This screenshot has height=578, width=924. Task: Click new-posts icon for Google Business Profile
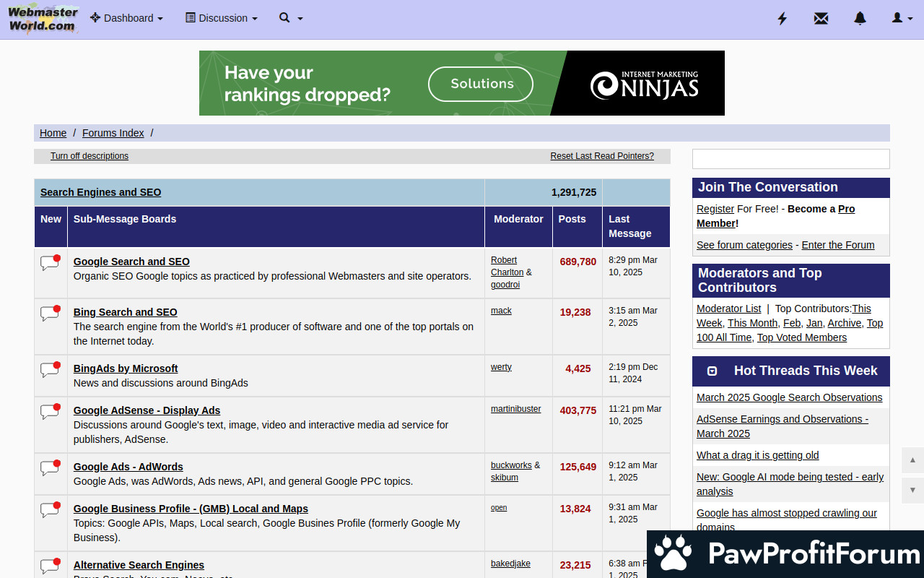(50, 510)
